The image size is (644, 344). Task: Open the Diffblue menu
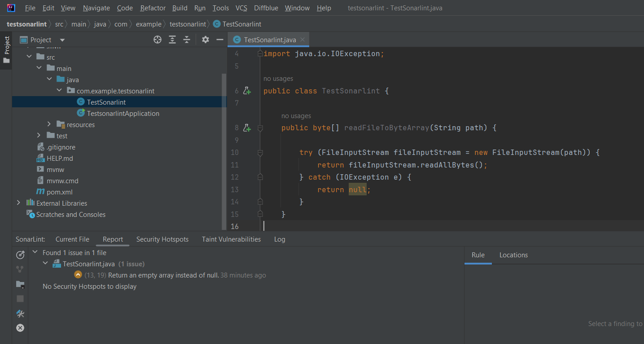267,8
